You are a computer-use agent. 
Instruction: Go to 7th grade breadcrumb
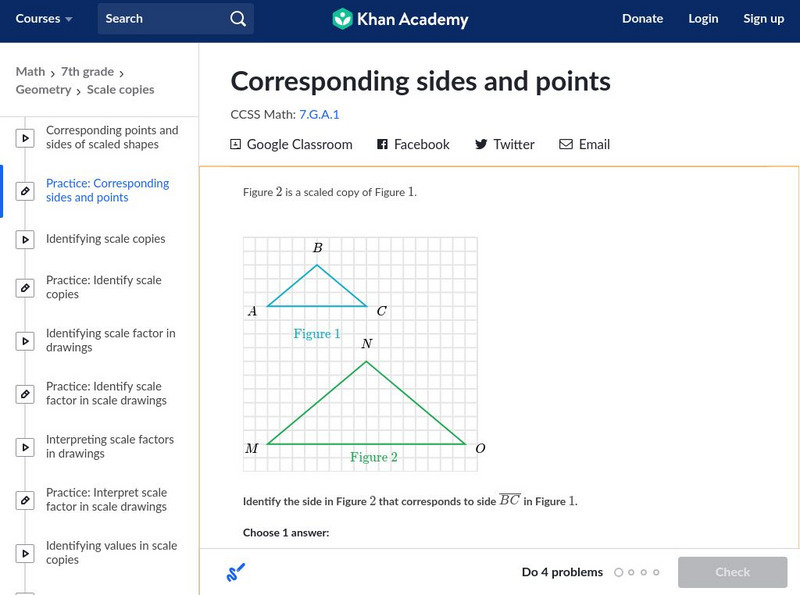[89, 72]
